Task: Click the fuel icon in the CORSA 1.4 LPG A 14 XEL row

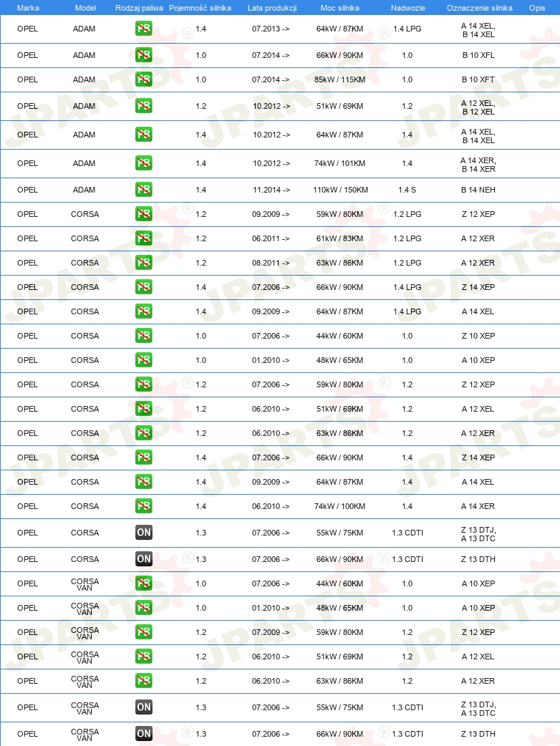Action: [144, 311]
